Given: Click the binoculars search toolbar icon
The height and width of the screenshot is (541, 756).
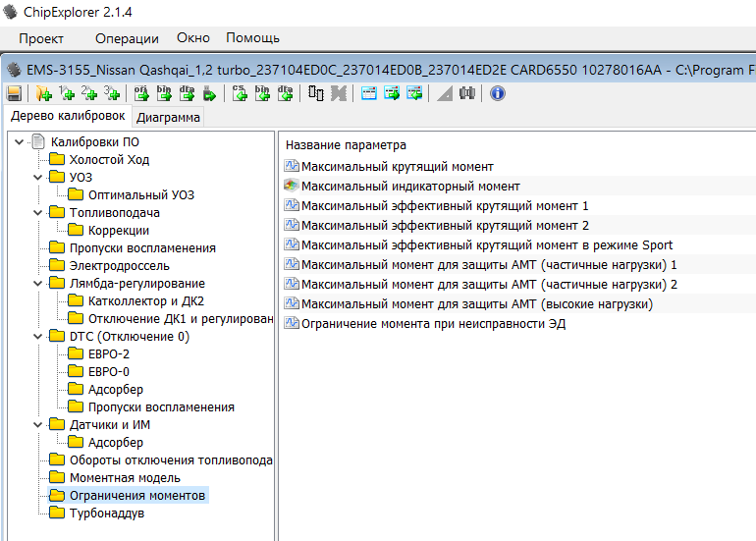Looking at the screenshot, I should click(x=467, y=93).
